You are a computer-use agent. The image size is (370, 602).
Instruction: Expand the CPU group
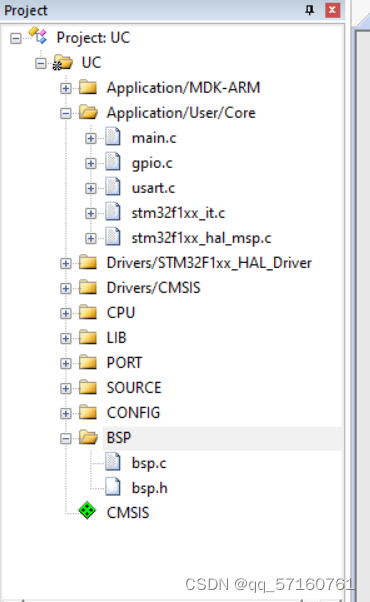pyautogui.click(x=66, y=313)
